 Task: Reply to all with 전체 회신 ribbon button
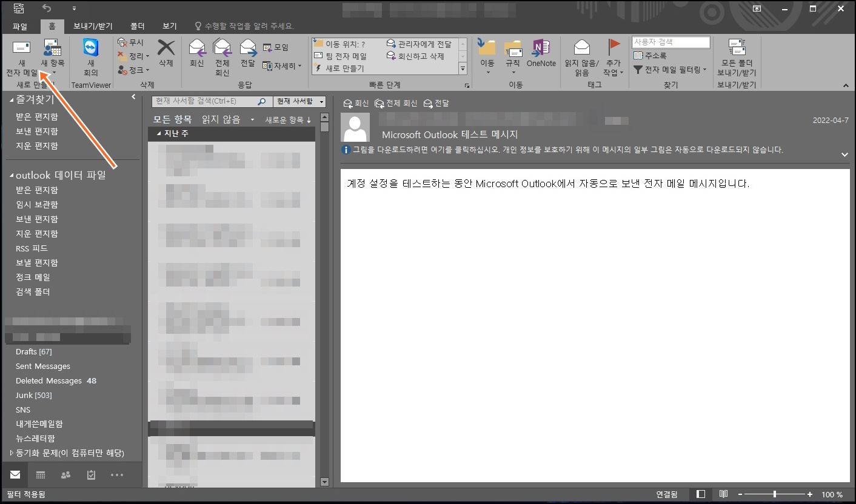[222, 58]
